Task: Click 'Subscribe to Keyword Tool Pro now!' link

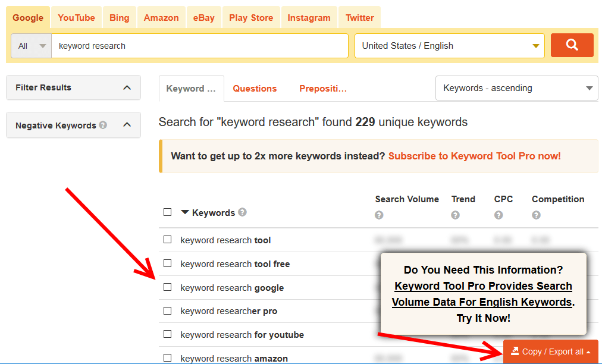Action: pyautogui.click(x=475, y=156)
